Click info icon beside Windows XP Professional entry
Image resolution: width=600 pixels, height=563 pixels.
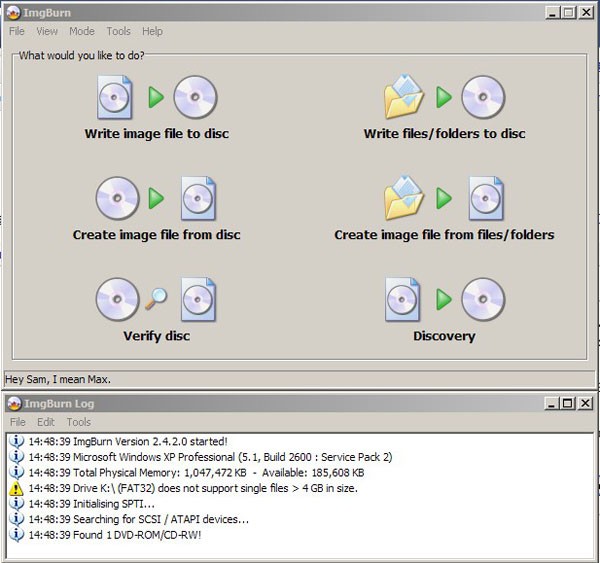[x=16, y=457]
